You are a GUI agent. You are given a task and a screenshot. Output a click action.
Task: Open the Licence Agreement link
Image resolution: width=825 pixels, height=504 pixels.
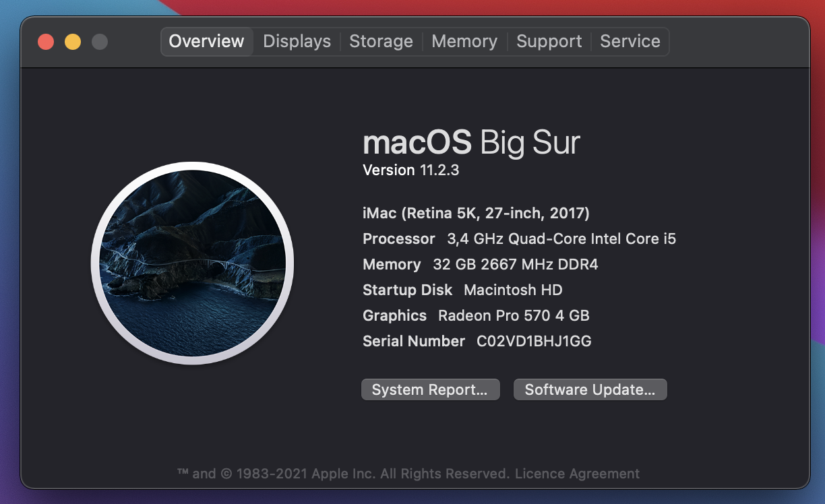point(577,474)
